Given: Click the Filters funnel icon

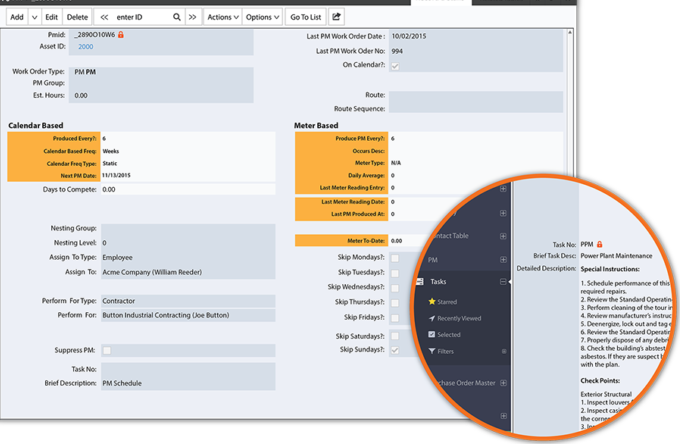Looking at the screenshot, I should point(432,351).
